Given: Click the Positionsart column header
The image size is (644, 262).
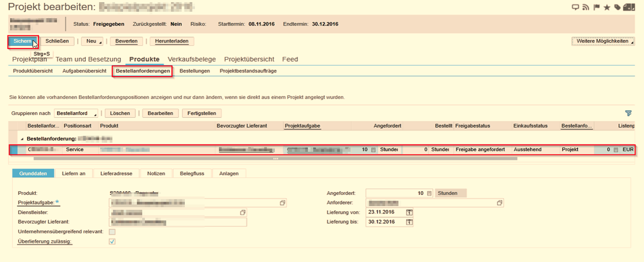Looking at the screenshot, I should point(77,126).
